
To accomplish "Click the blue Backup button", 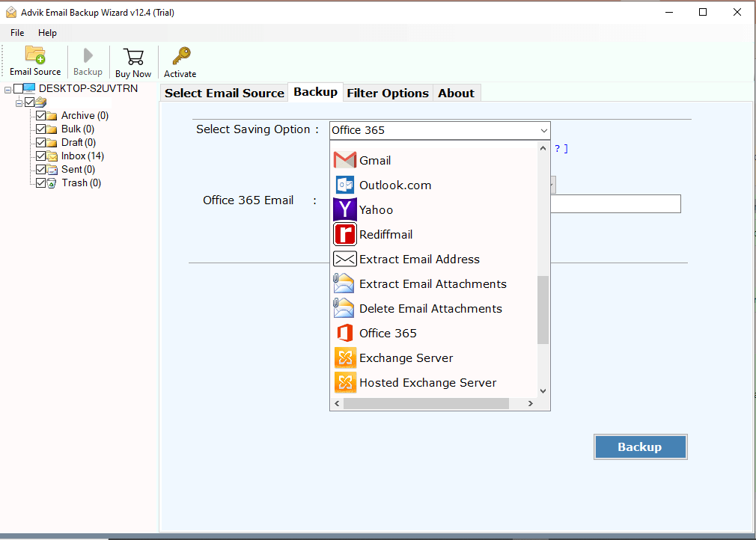I will click(x=640, y=447).
